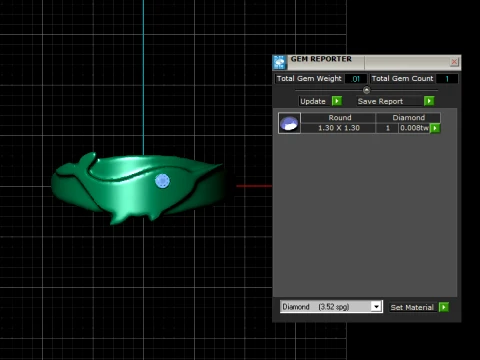Click the Save Report label

[x=380, y=101]
